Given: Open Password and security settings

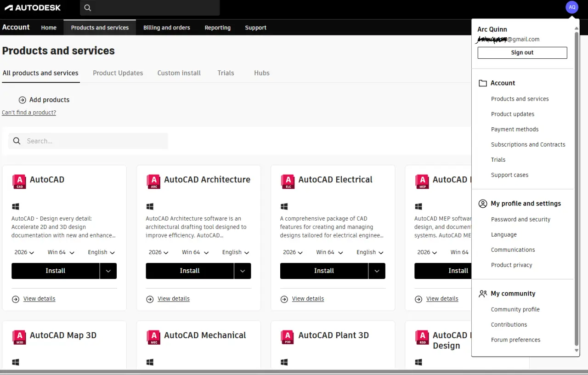Looking at the screenshot, I should (520, 220).
